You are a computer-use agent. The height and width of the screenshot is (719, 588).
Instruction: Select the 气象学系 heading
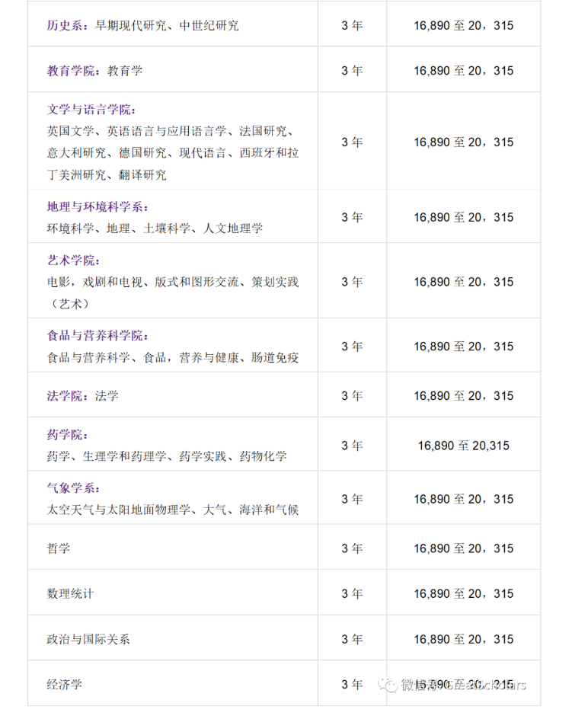pos(73,488)
